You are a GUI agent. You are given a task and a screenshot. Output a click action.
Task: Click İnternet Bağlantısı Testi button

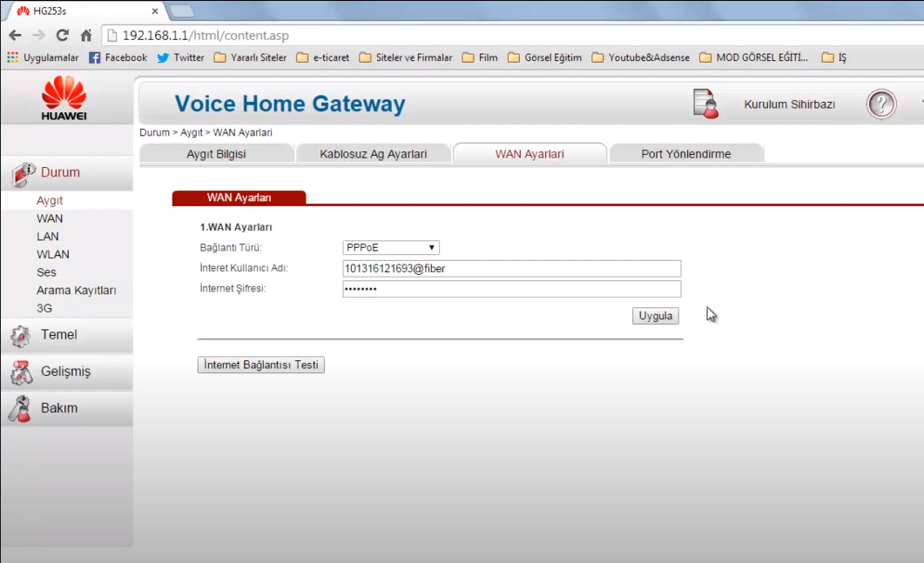261,365
